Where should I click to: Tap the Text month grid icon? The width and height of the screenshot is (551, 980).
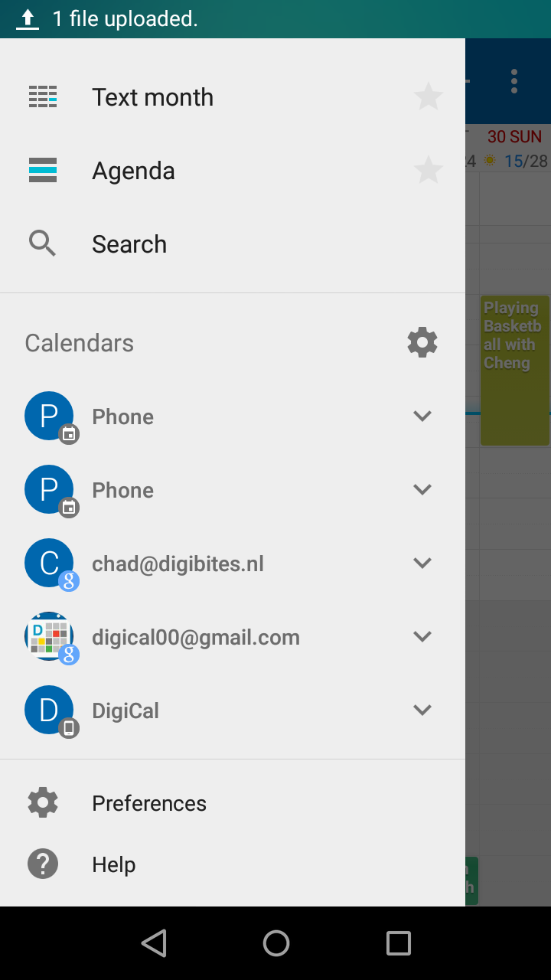click(43, 97)
